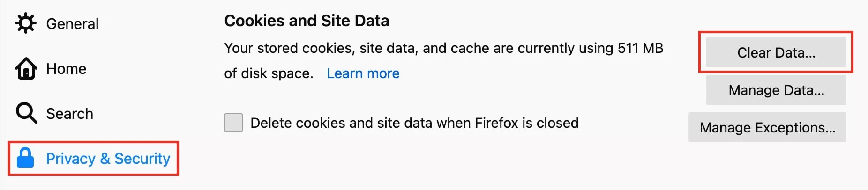
Task: Click the Clear Data... button
Action: (x=776, y=52)
